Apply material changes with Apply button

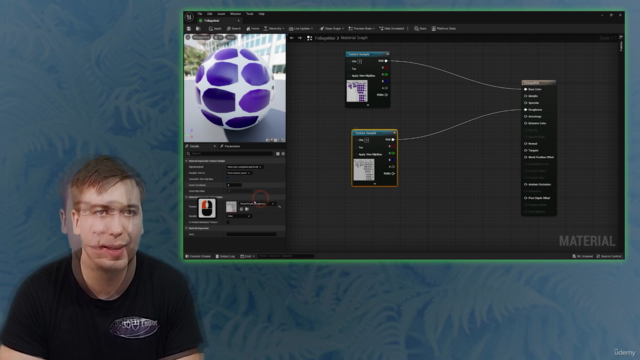pos(215,29)
